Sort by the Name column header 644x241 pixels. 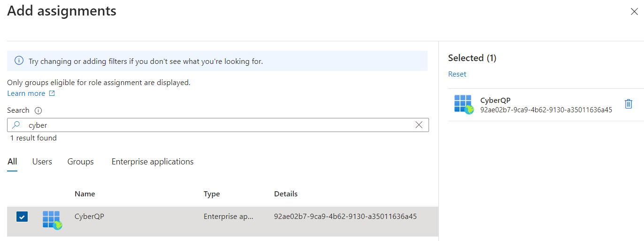click(85, 194)
